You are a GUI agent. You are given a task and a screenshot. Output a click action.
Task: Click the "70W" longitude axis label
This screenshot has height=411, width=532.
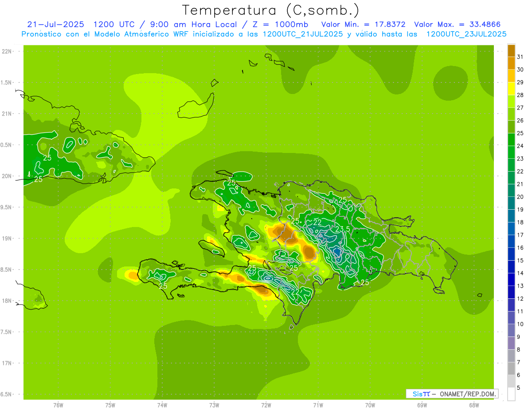click(x=370, y=405)
